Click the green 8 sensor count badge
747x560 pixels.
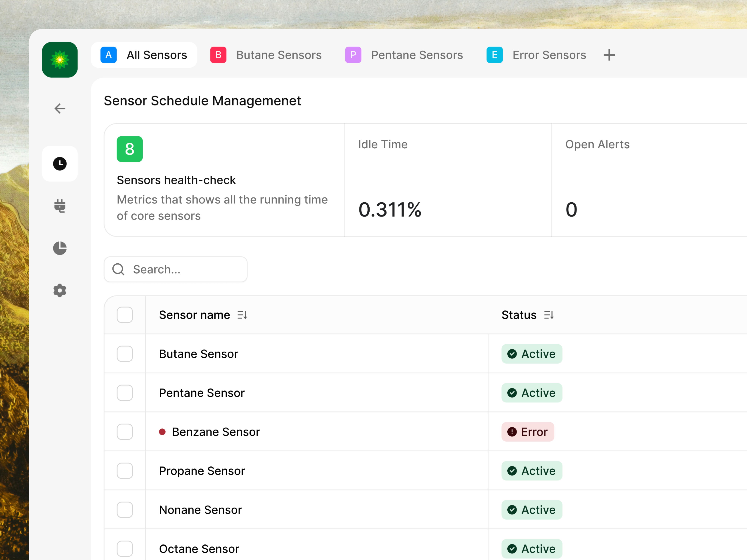[x=130, y=149]
